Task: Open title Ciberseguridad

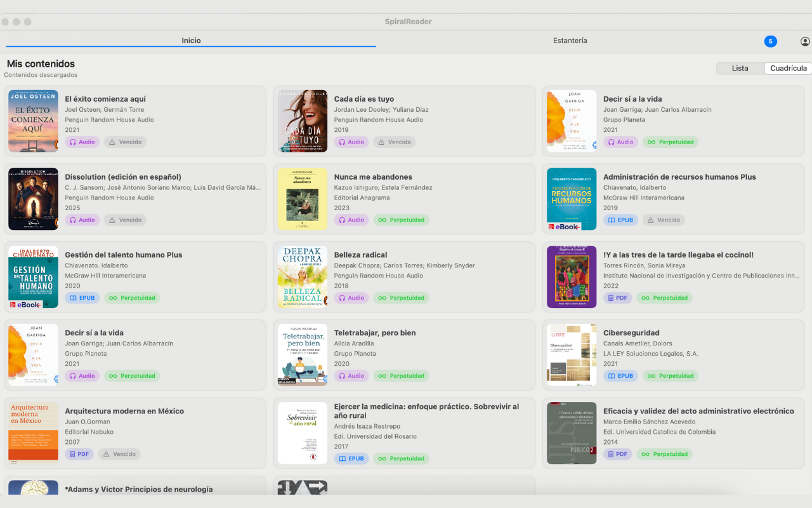Action: (x=631, y=333)
